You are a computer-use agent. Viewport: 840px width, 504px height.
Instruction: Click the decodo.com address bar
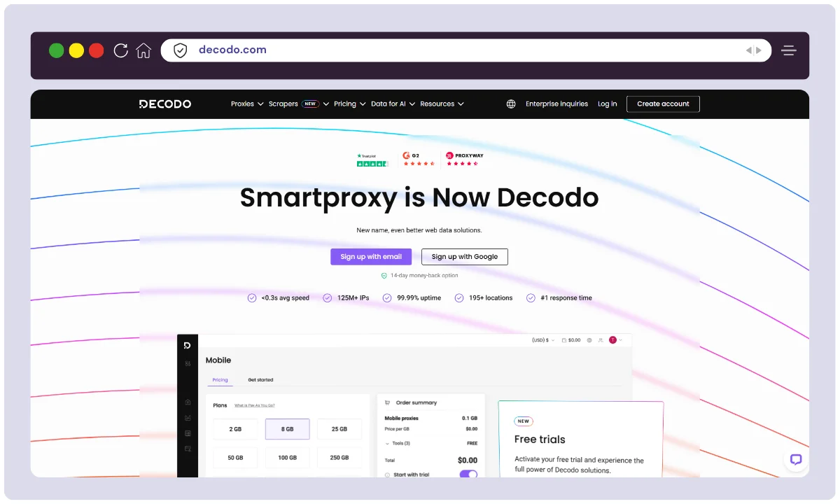tap(462, 50)
